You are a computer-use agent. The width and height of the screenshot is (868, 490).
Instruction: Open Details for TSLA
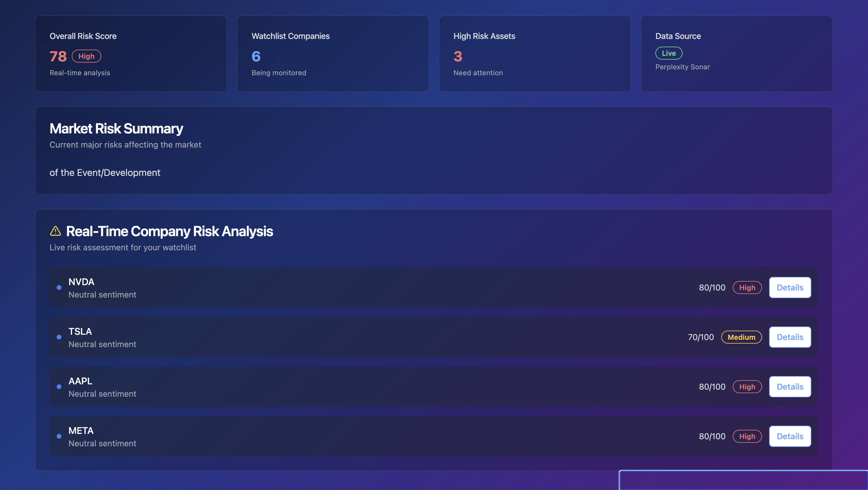789,337
